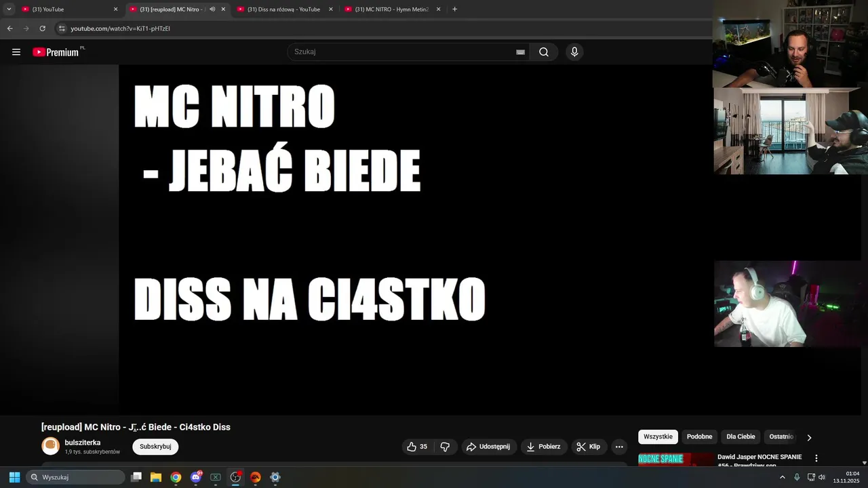
Task: Select the Dla Ciebie filter chip
Action: 741,437
